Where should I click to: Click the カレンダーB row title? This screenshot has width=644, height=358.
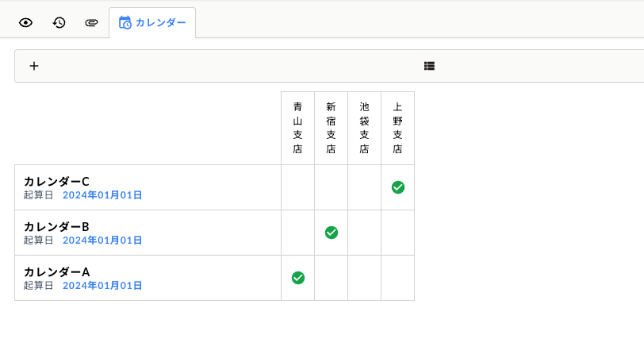coord(56,226)
